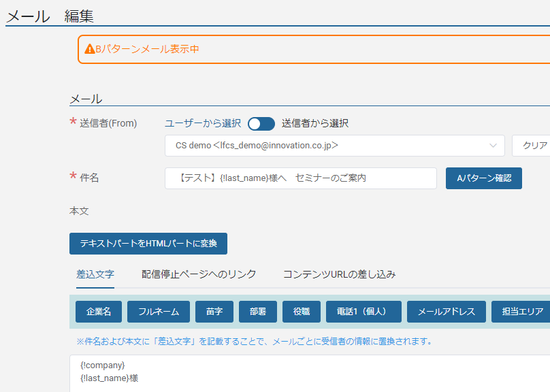Insert the 部署 merge field
The image size is (550, 392).
point(257,312)
